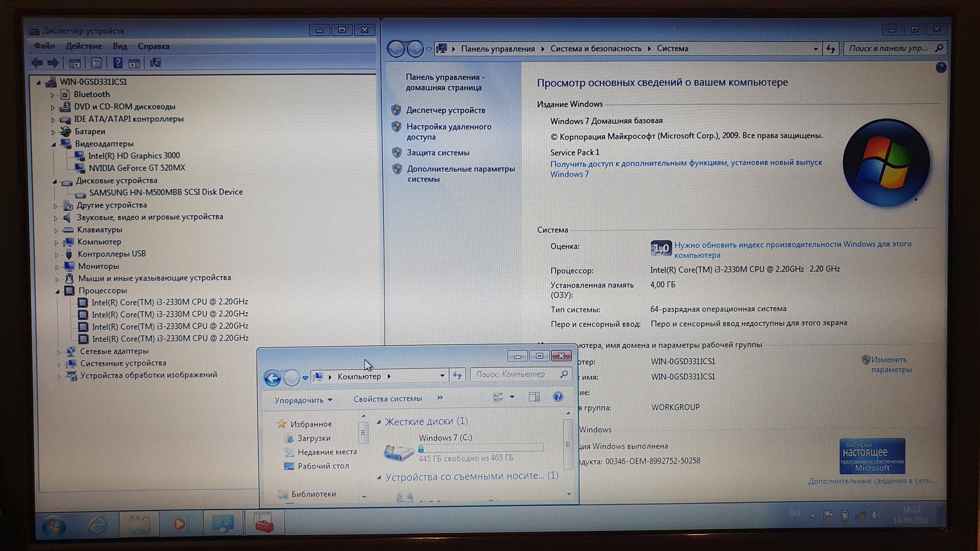Open Windows Media Player from taskbar
The width and height of the screenshot is (980, 551).
(179, 524)
